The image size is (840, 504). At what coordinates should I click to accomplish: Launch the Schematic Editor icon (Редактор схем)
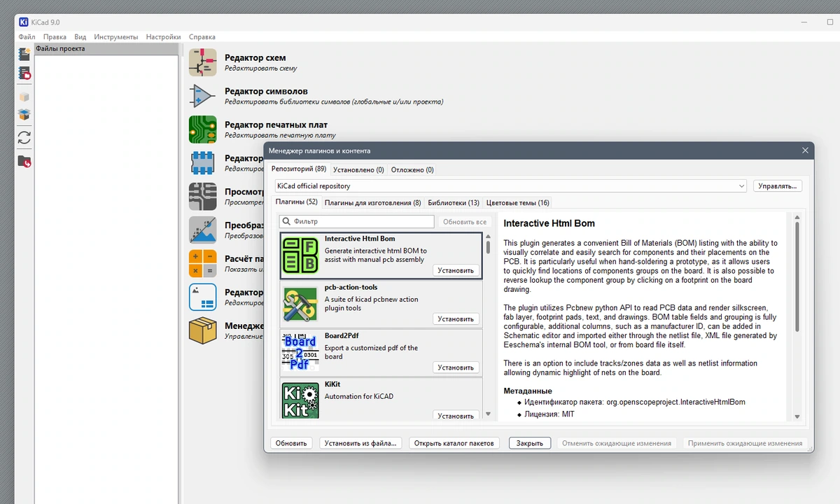203,62
